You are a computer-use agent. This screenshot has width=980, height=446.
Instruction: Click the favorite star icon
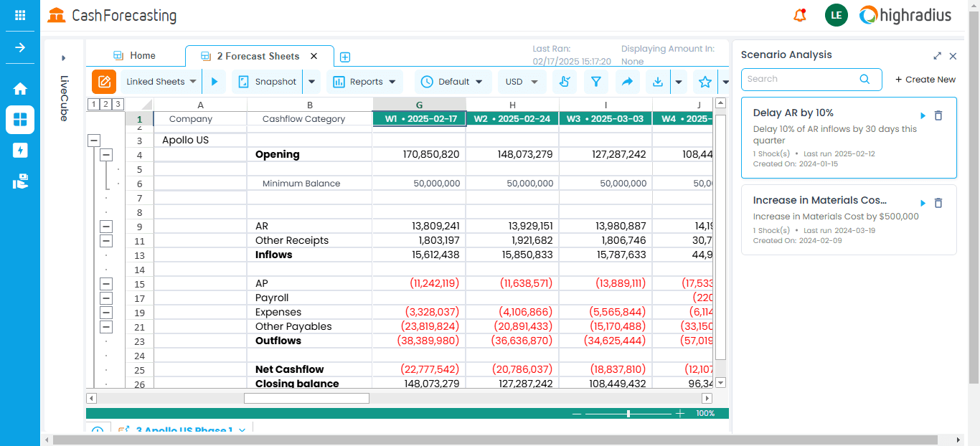coord(705,82)
